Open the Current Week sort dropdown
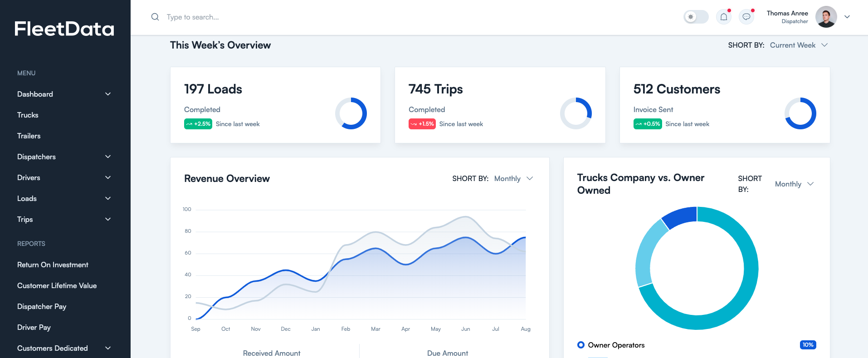Image resolution: width=868 pixels, height=358 pixels. point(799,45)
